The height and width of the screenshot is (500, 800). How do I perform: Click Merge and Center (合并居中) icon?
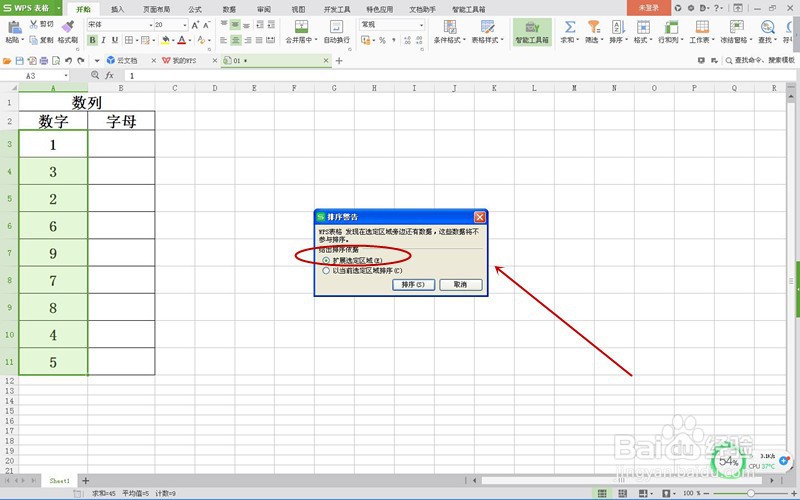click(302, 27)
